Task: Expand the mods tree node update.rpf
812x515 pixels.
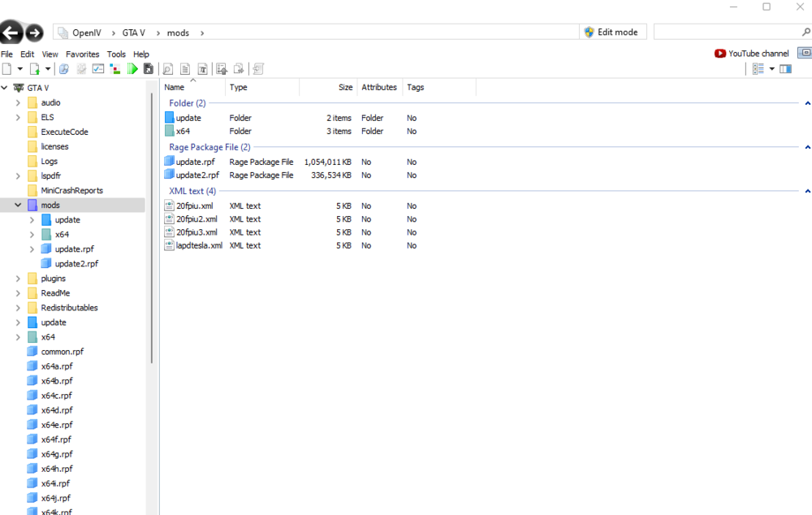Action: tap(32, 249)
